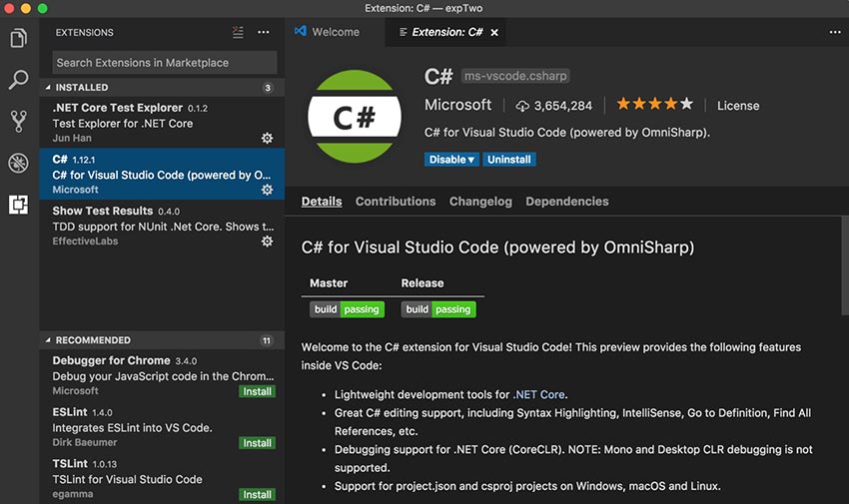Screen dimensions: 849x504
Task: Open gear menu for C# extension
Action: (x=267, y=190)
